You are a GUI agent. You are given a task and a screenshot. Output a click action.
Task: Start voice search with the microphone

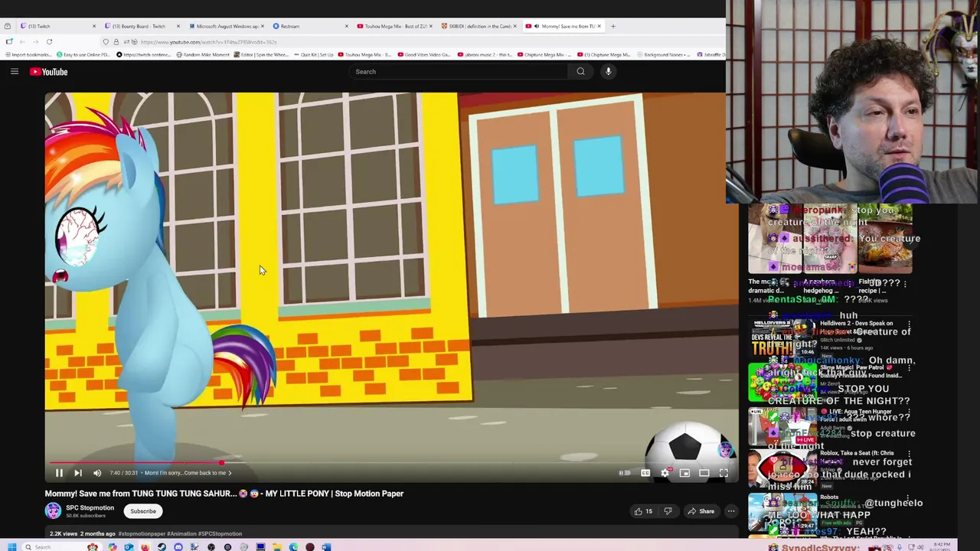(x=609, y=72)
